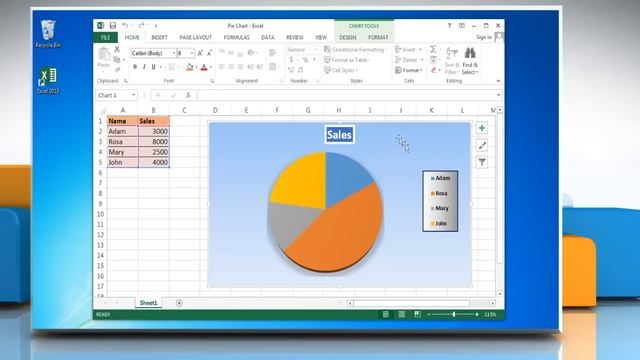Viewport: 640px width, 360px height.
Task: Click the Chart Styles paintbrush button
Action: click(482, 145)
